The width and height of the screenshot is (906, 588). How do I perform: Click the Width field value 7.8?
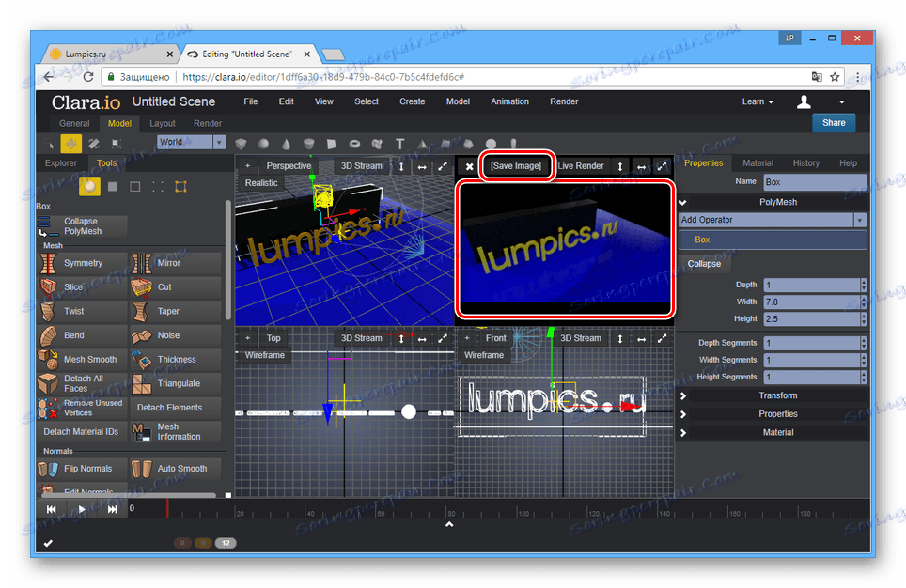tap(811, 302)
